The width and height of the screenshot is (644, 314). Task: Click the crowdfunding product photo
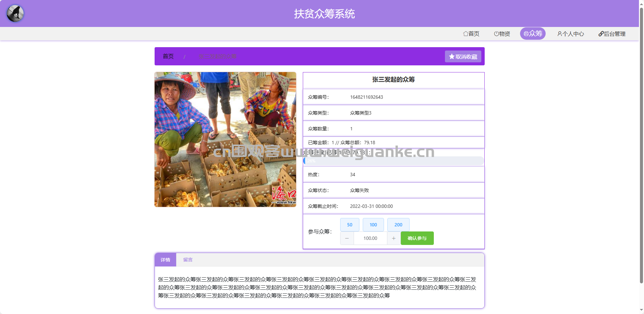225,139
